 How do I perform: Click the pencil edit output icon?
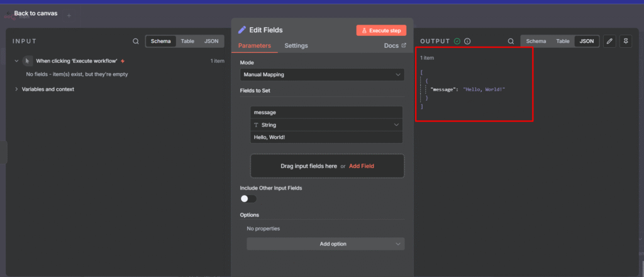pos(609,42)
